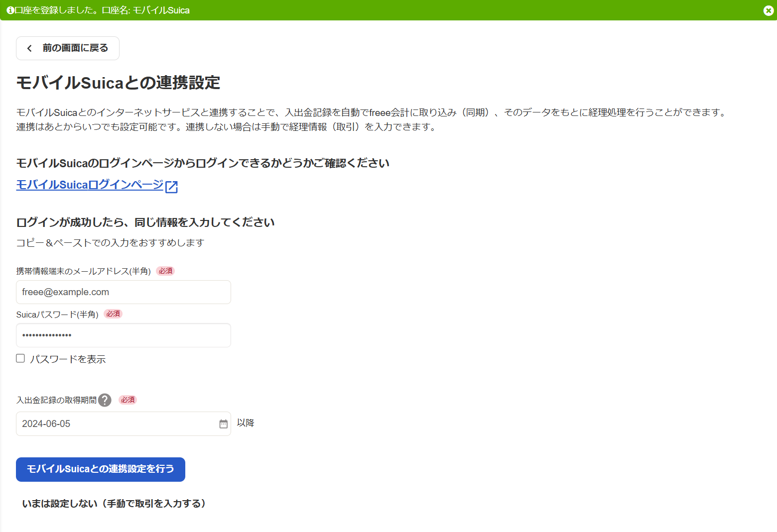Click 口座を登録しました banner message text
Viewport: 777px width, 532px height.
102,10
